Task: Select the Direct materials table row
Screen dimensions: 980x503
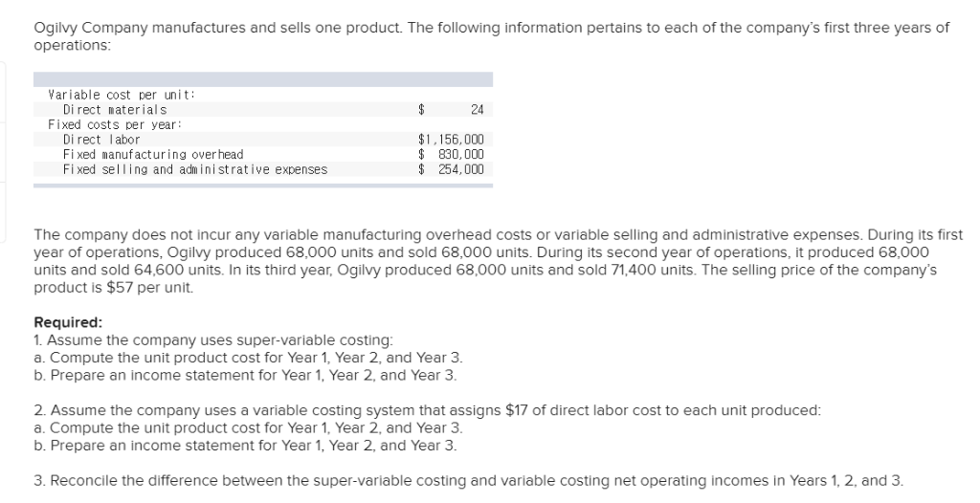Action: [263, 109]
